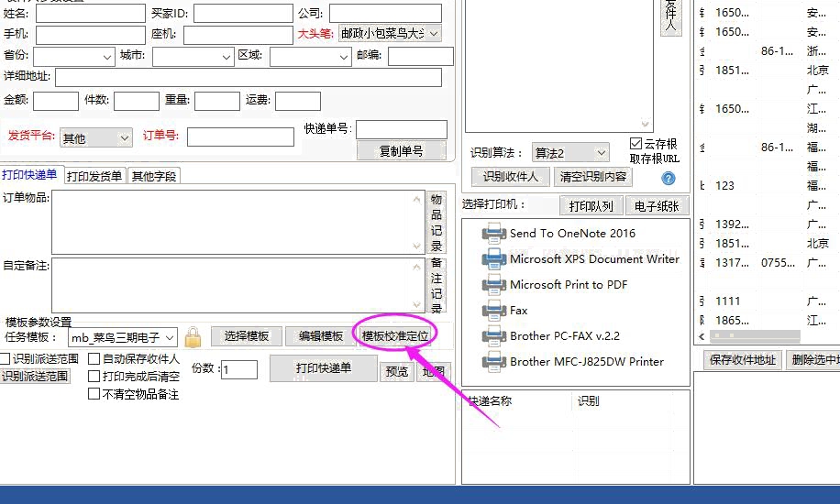Switch to the 打印发货单 tab
The width and height of the screenshot is (840, 504).
(94, 176)
